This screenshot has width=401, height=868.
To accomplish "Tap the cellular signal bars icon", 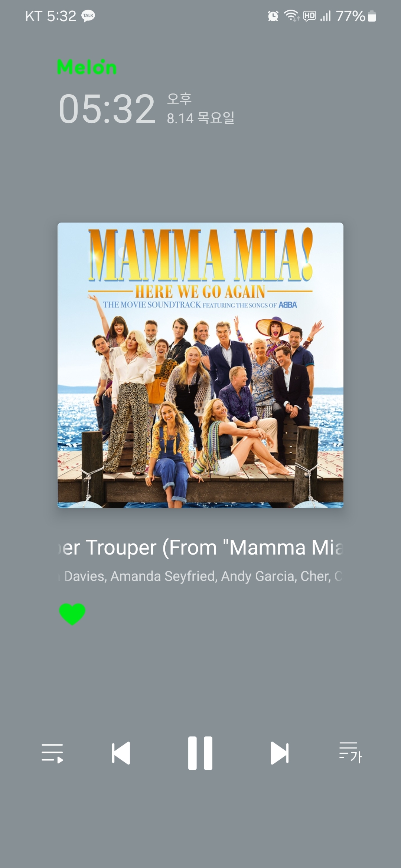I will [x=325, y=16].
